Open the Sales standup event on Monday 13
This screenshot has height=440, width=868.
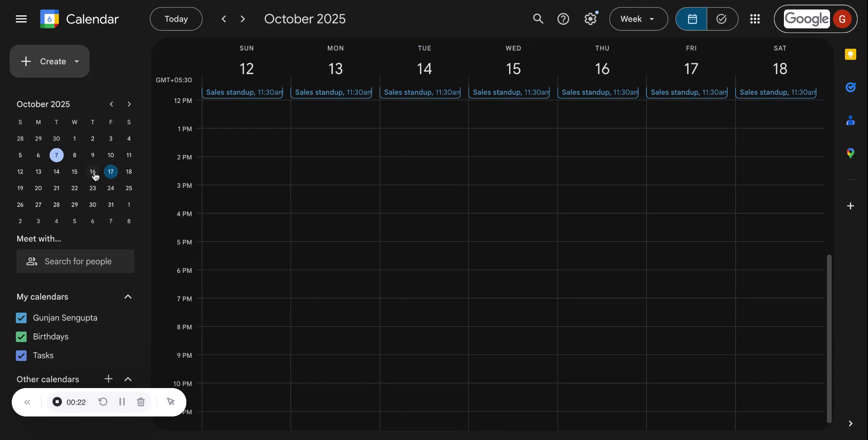(332, 92)
